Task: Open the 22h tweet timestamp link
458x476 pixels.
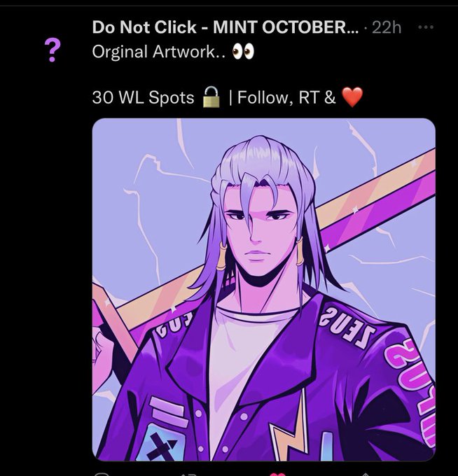Action: [387, 27]
